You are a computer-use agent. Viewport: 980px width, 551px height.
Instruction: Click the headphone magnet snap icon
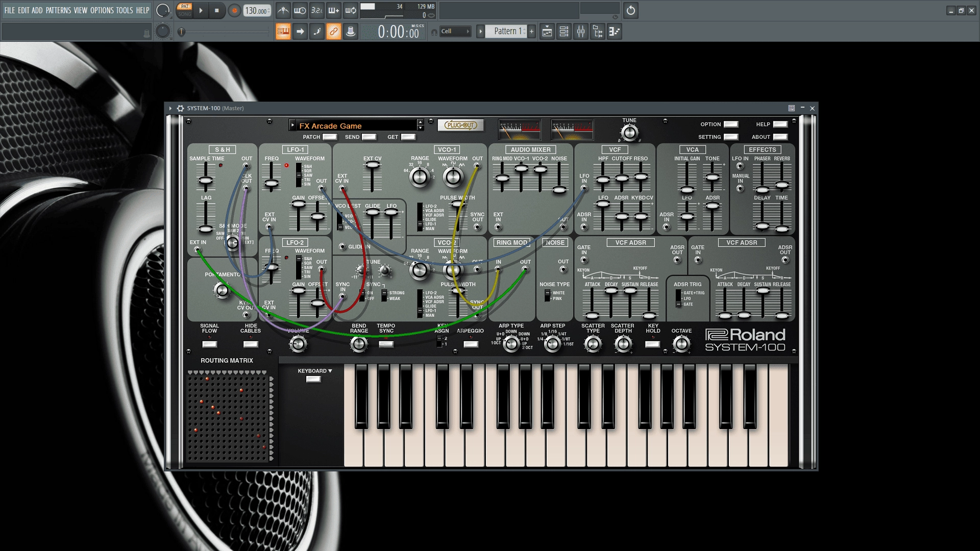434,32
